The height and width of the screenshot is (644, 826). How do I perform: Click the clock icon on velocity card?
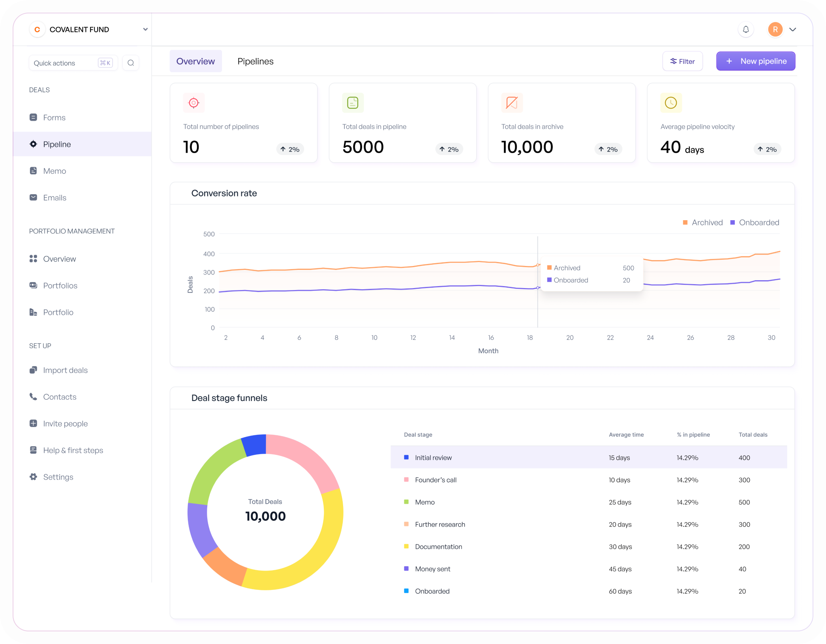click(x=671, y=103)
